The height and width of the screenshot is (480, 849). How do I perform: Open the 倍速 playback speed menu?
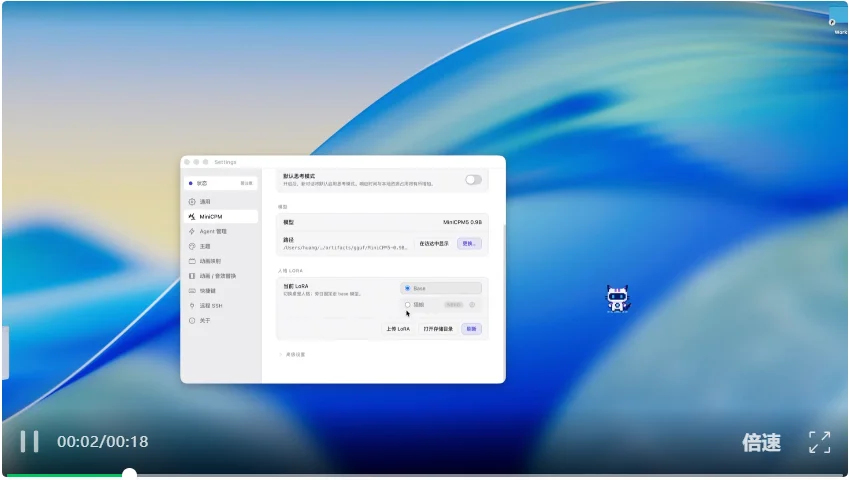(761, 443)
